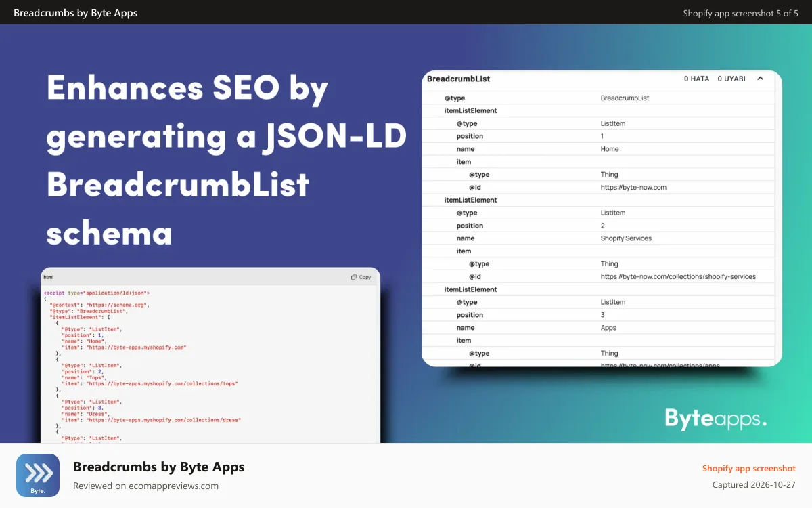Select the Home name value in the schema table

pos(610,149)
